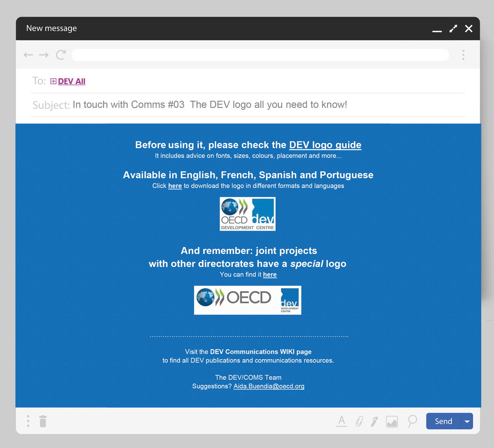Click the OECD dev Development Centre logo
The height and width of the screenshot is (448, 494).
(248, 214)
